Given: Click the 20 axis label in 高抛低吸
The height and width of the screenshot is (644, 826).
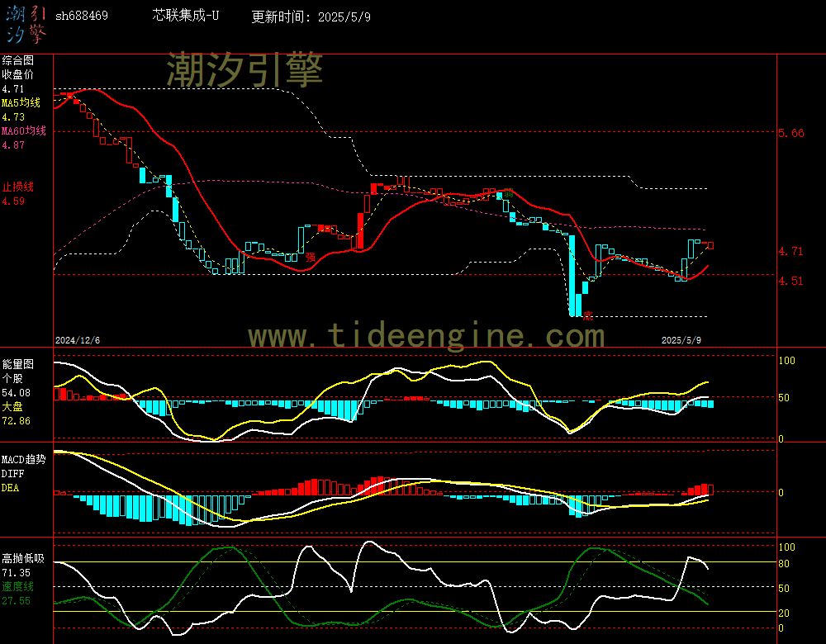Looking at the screenshot, I should tap(784, 613).
